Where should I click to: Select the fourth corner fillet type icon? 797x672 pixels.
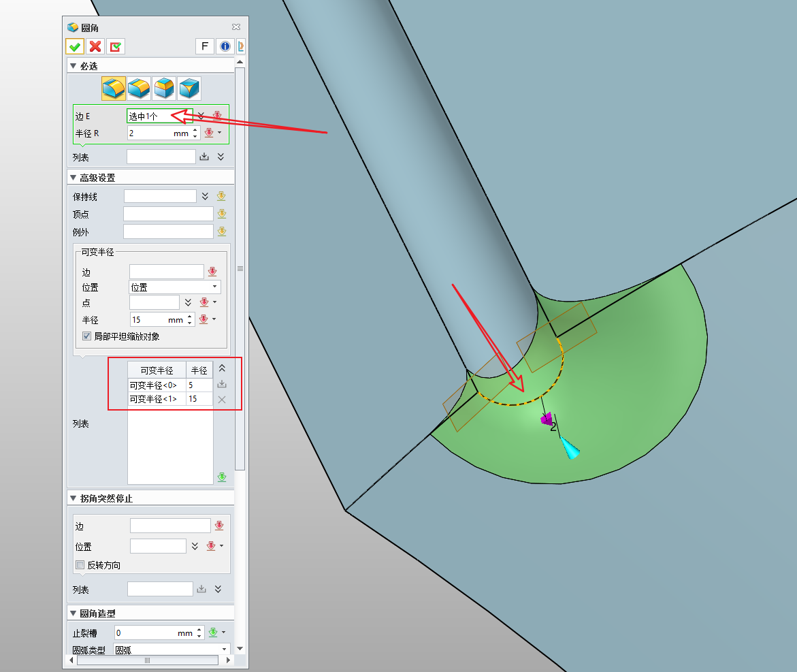coord(189,88)
